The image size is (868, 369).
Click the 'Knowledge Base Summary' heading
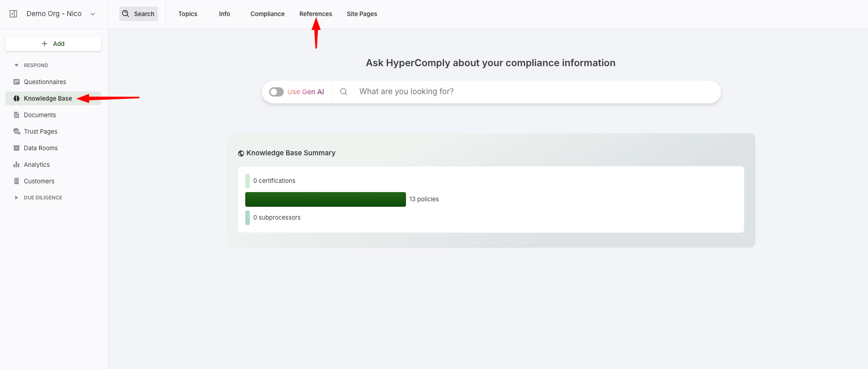[x=291, y=153]
